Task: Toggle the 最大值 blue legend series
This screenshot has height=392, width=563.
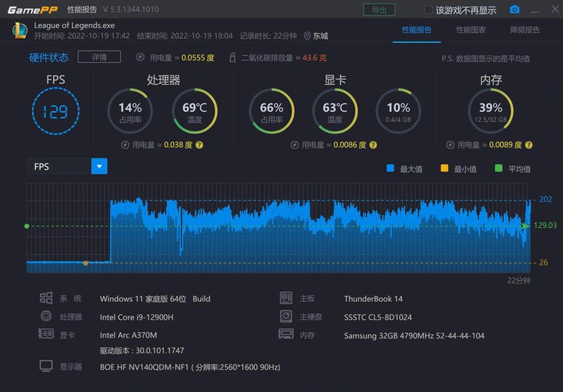Action: 391,168
